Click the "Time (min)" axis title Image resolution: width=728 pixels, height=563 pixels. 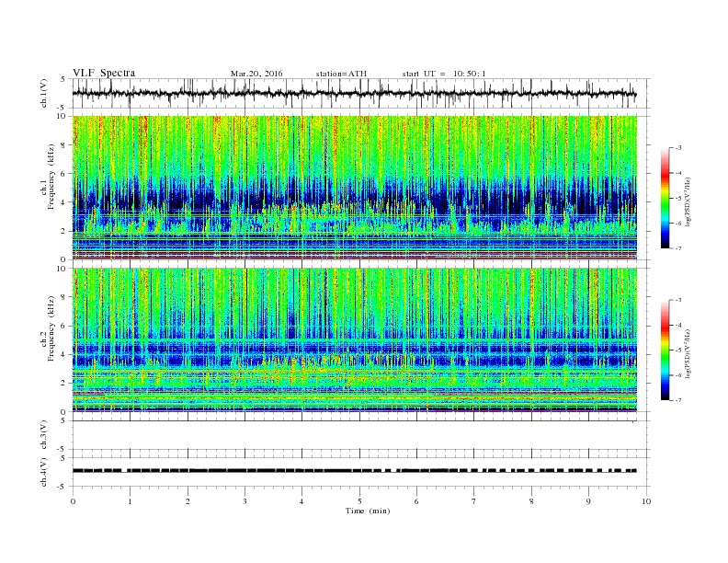pos(368,511)
